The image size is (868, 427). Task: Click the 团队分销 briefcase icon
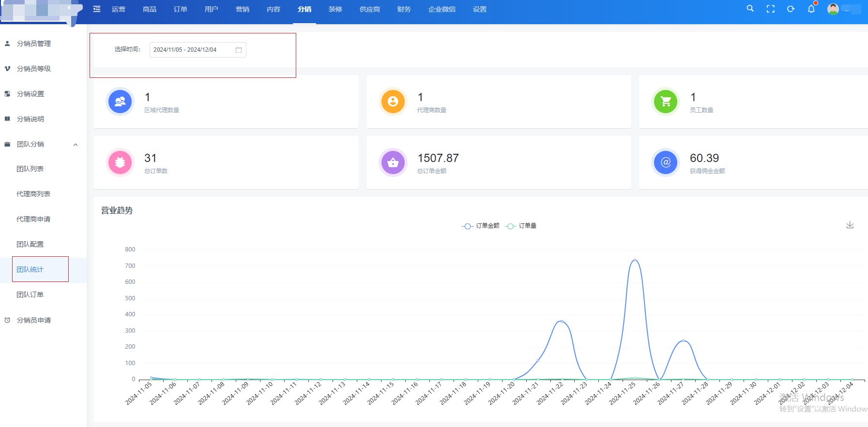click(7, 144)
